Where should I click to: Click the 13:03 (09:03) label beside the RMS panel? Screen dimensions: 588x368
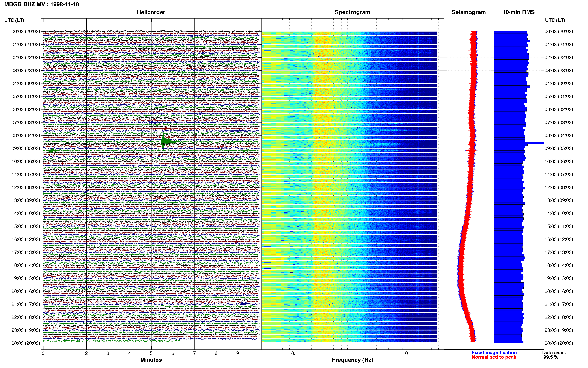click(x=559, y=200)
